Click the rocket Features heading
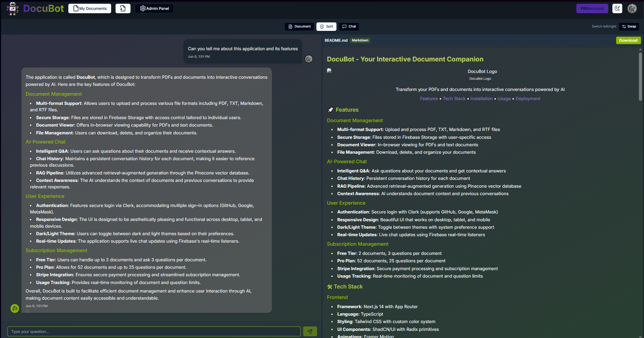This screenshot has height=338, width=644. coord(343,110)
